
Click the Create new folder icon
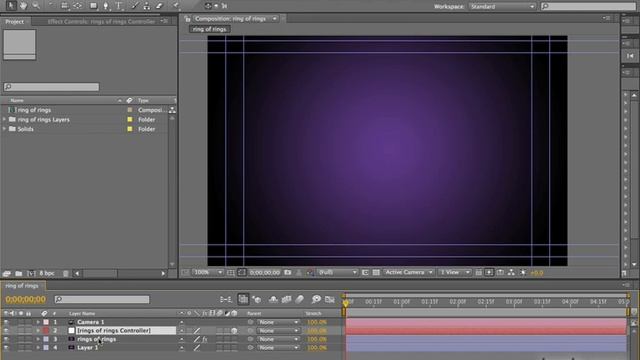click(19, 273)
